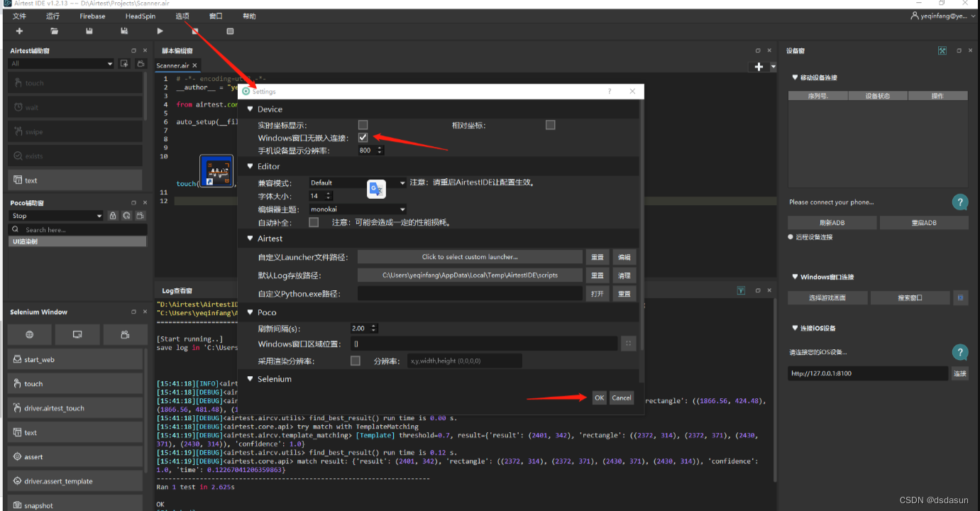Screen dimensions: 980x511
Task: Click the run script play icon
Action: (160, 31)
